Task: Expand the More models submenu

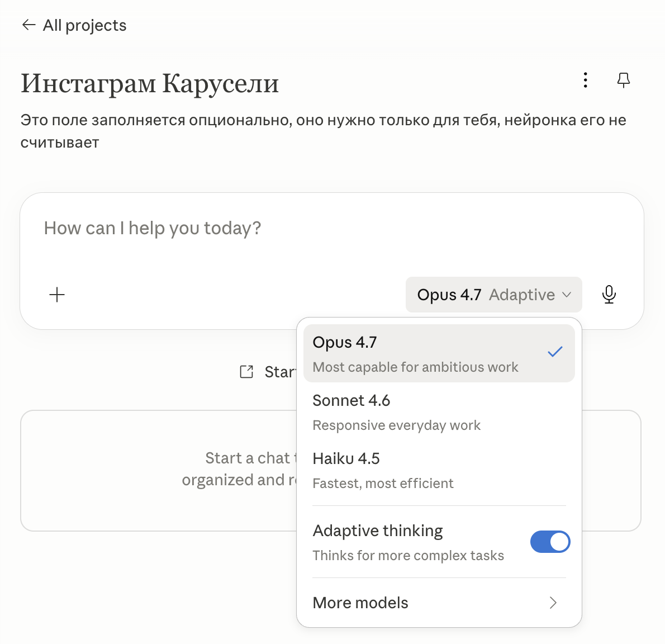Action: coord(439,603)
